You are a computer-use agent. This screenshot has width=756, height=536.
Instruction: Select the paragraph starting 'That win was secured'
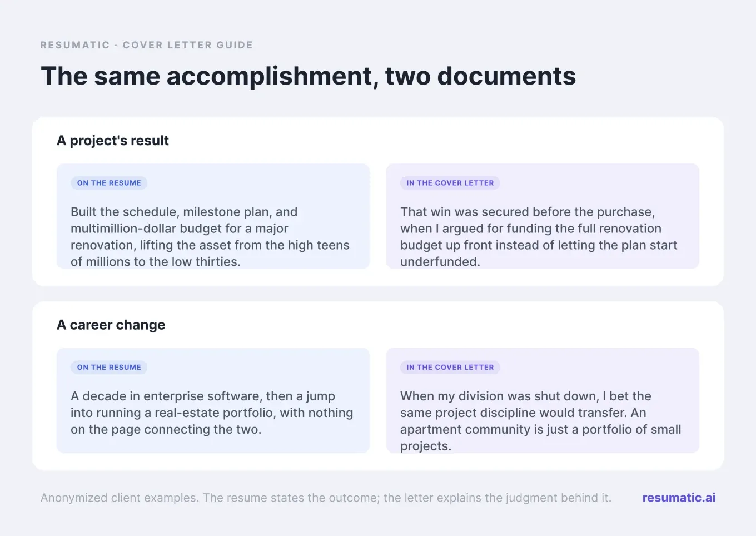(x=539, y=237)
